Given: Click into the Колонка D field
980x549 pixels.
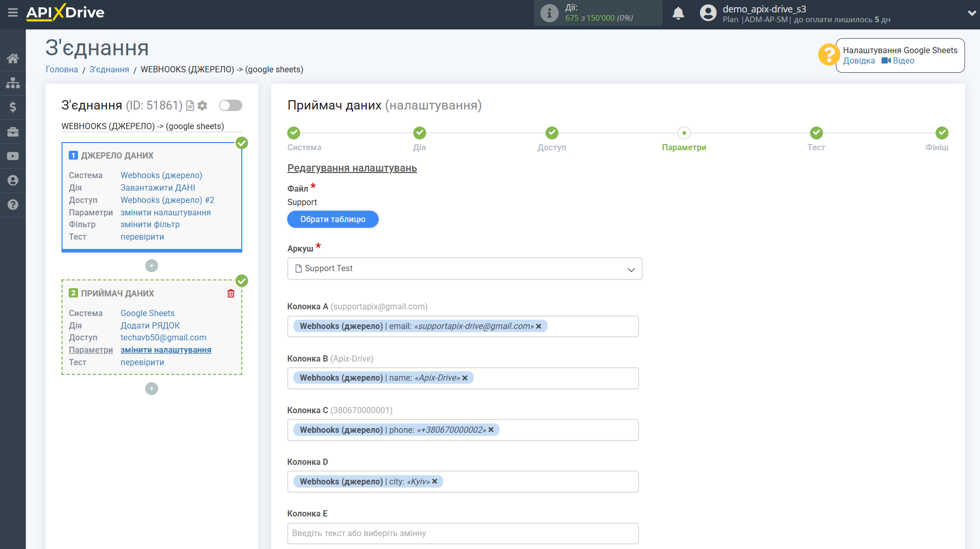Looking at the screenshot, I should coord(463,481).
